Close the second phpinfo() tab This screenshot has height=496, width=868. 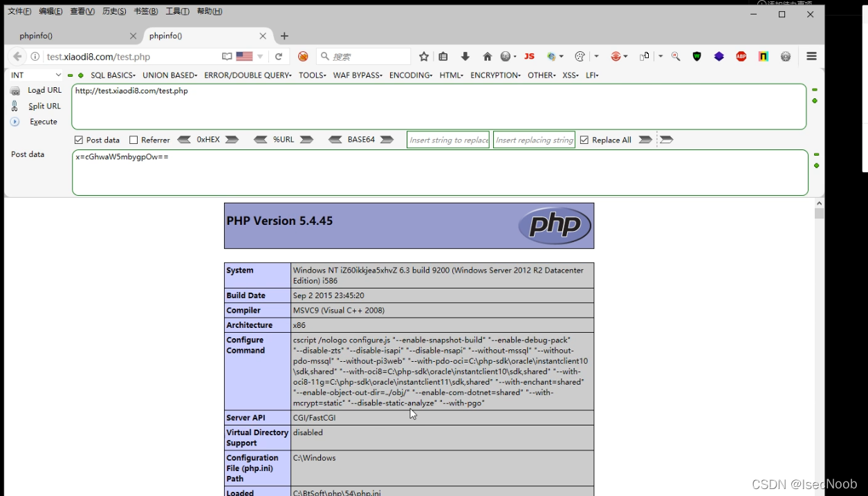click(263, 36)
